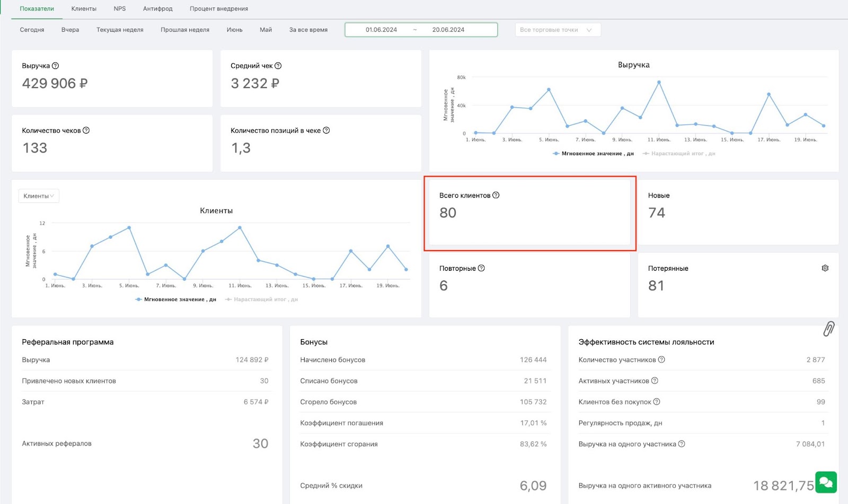Select the Прошлая неделя period filter

click(185, 30)
